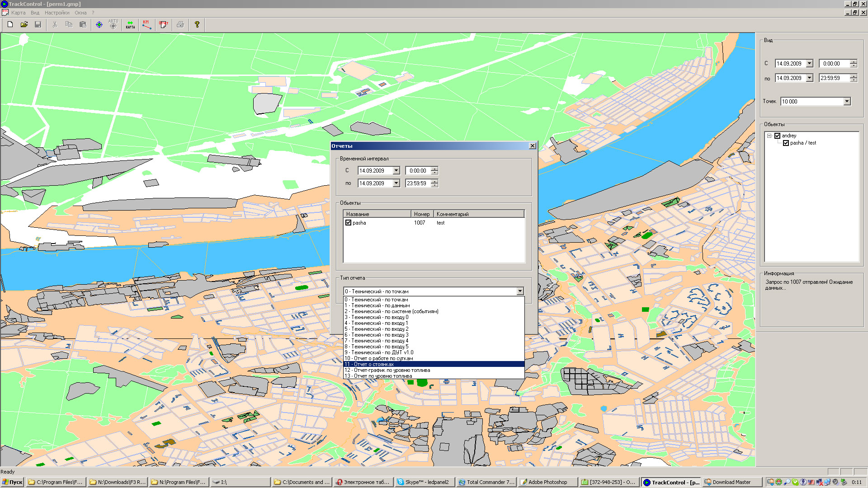Click the printer icon in toolbar
Viewport: 868px width, 488px height.
(x=180, y=24)
